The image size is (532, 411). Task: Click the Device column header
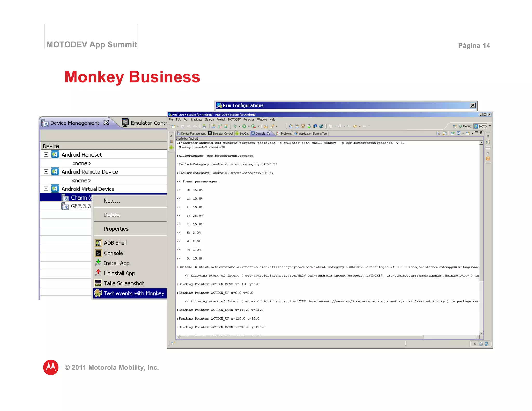tap(103, 146)
